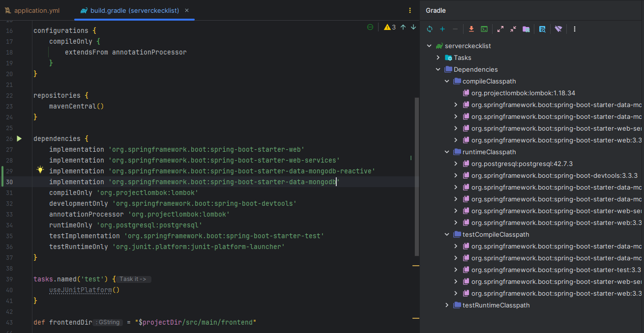The width and height of the screenshot is (644, 333).
Task: Collapse the Dependencies node
Action: pyautogui.click(x=438, y=69)
